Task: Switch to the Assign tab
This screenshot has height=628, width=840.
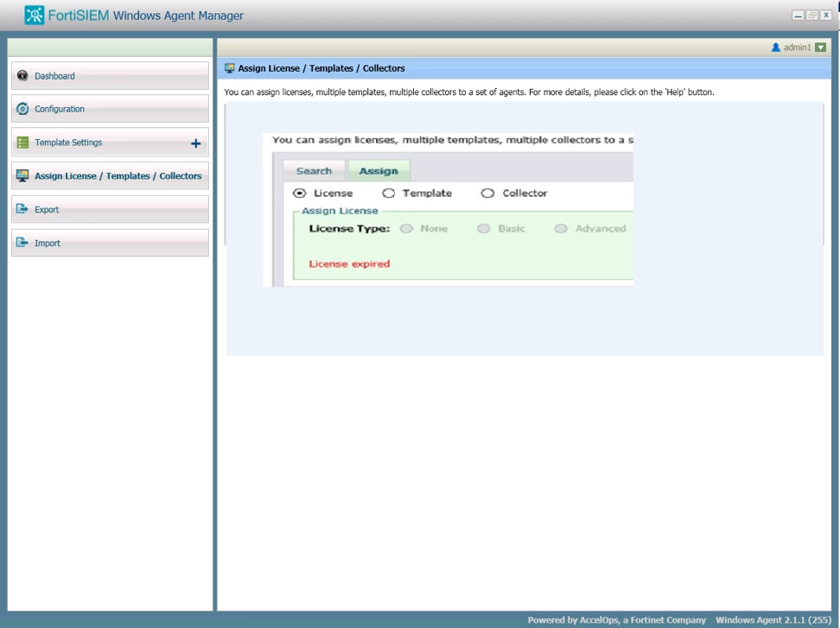Action: (x=379, y=171)
